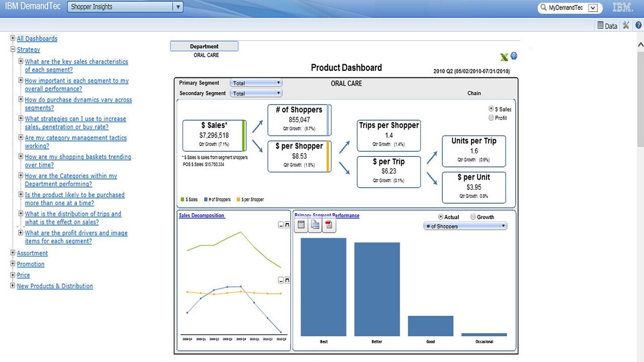Viewport: 644px width, 362px height.
Task: Click the Units per Trip metric box
Action: (x=474, y=151)
